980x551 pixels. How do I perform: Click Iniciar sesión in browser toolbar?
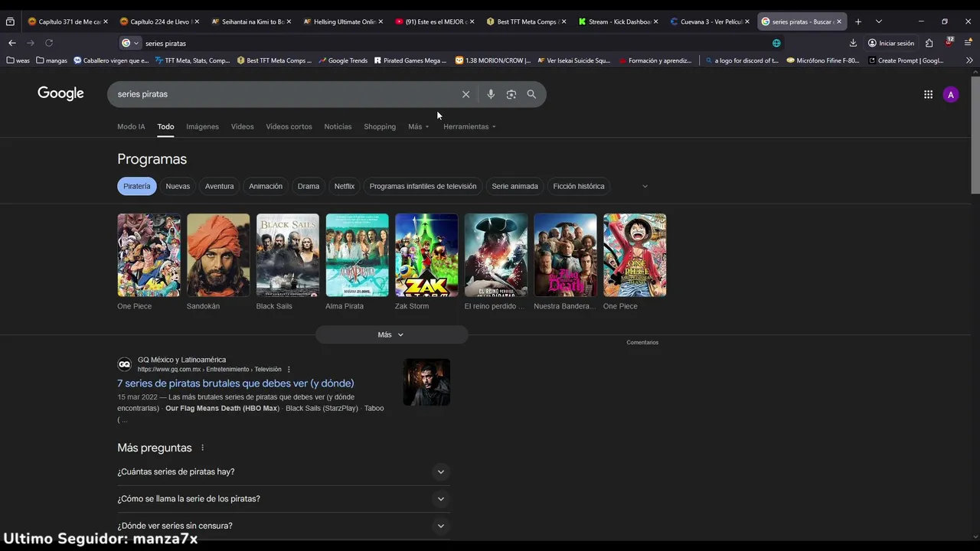click(x=890, y=43)
